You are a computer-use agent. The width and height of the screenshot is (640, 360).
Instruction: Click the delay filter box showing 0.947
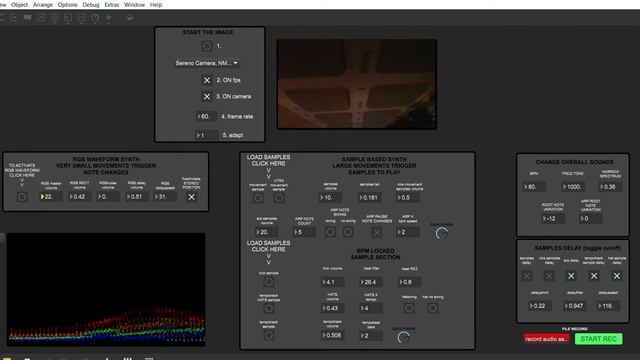tap(574, 306)
